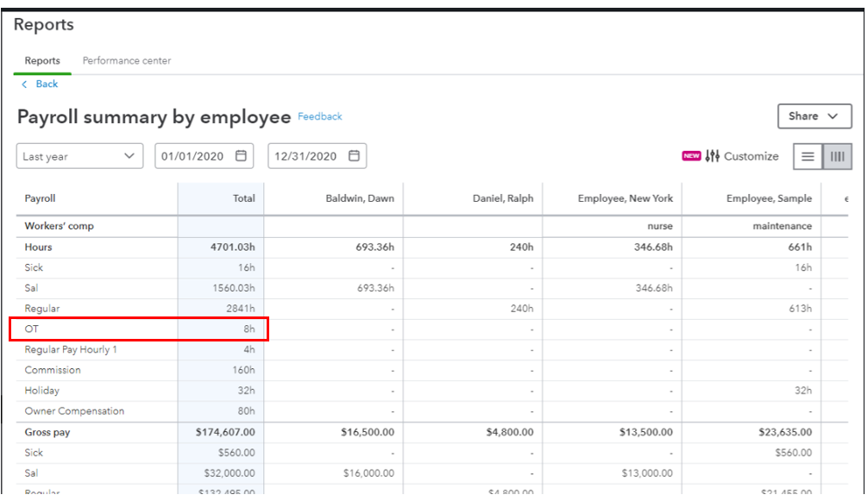The image size is (868, 501).
Task: Edit the 01/01/2020 start date field
Action: 192,156
